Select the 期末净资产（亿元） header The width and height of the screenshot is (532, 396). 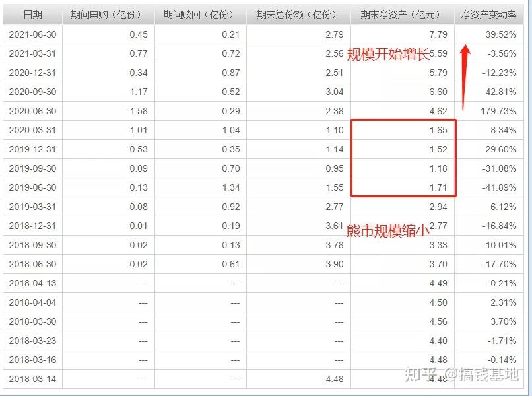point(403,15)
